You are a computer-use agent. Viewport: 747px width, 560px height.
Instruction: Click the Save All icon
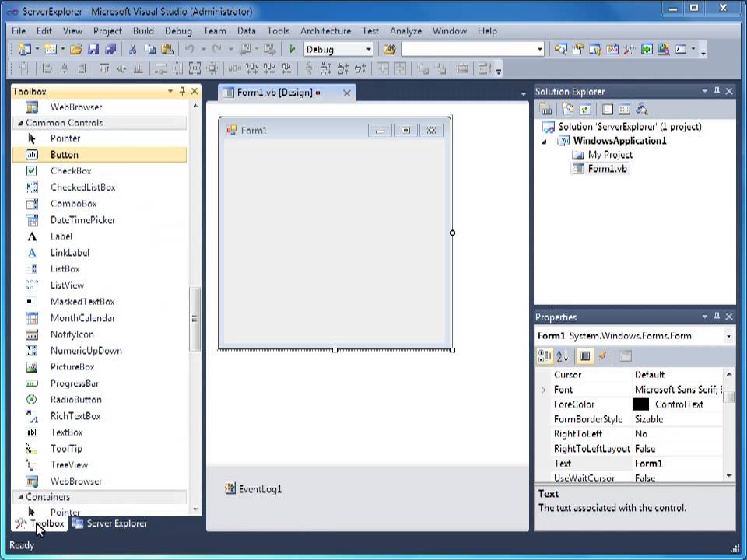[110, 49]
